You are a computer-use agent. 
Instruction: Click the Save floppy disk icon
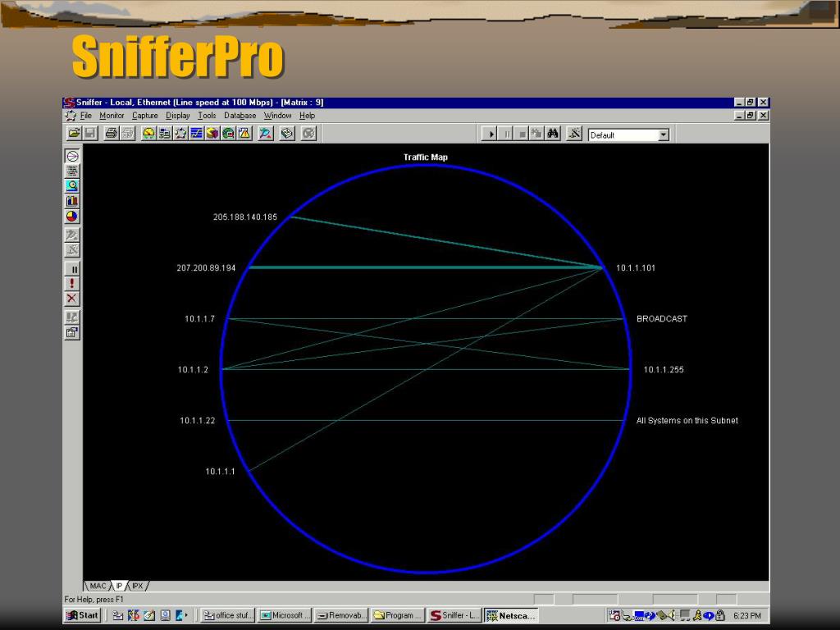point(90,133)
